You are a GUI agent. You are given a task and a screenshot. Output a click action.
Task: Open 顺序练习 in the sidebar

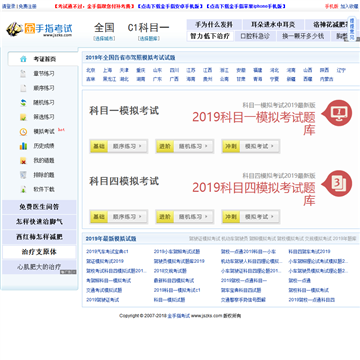click(x=44, y=88)
